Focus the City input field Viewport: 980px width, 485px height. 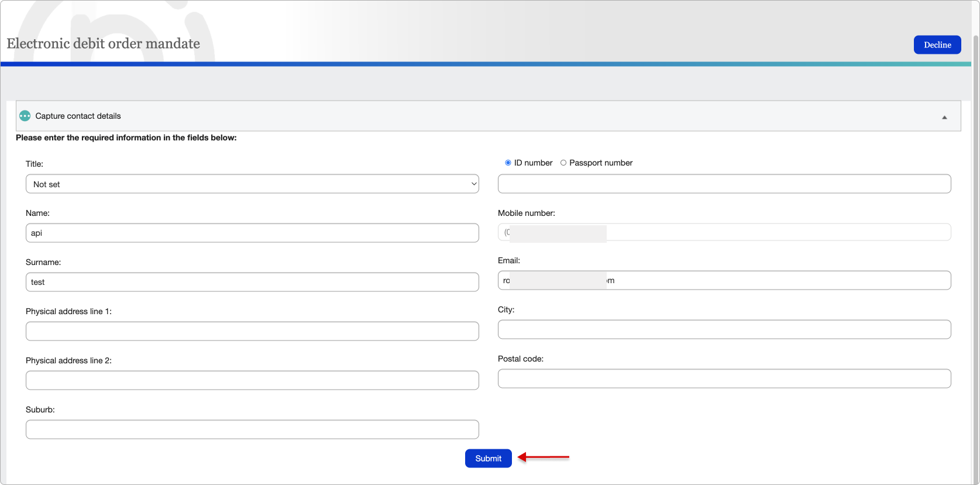724,329
